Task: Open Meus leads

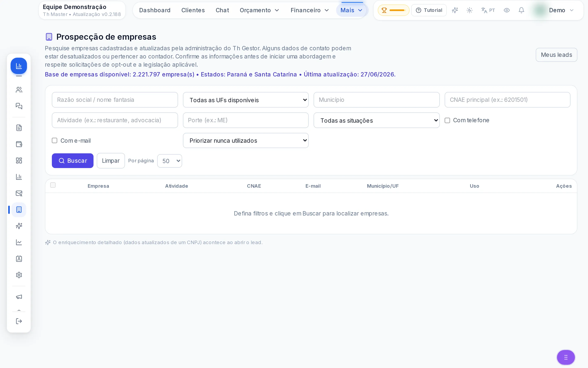Action: point(556,55)
